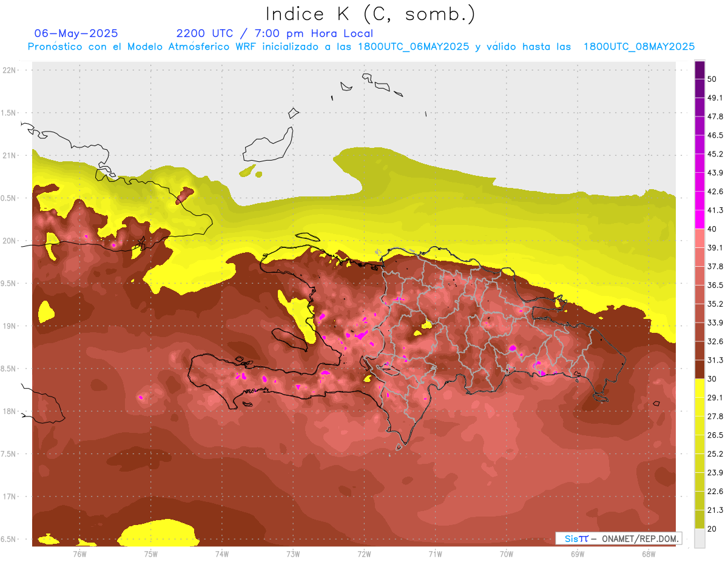Screen dimensions: 728x562
Task: Click the colorbar value '42.6'
Action: (715, 192)
